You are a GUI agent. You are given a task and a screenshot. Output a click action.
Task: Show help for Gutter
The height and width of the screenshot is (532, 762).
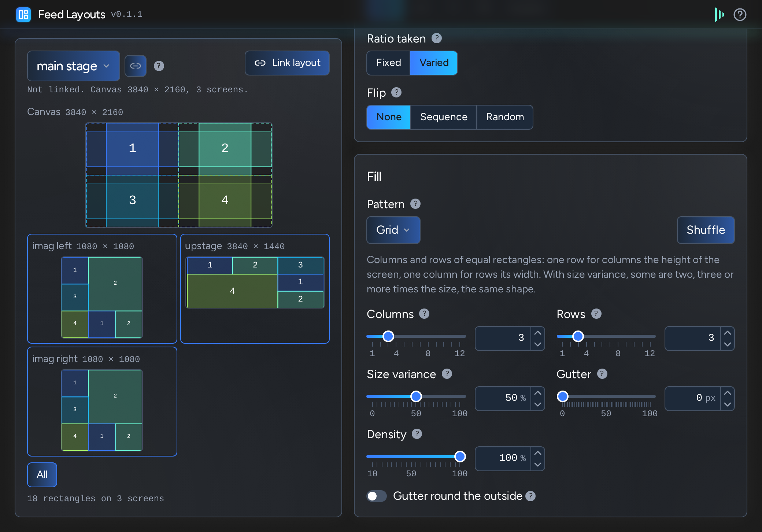(x=602, y=374)
